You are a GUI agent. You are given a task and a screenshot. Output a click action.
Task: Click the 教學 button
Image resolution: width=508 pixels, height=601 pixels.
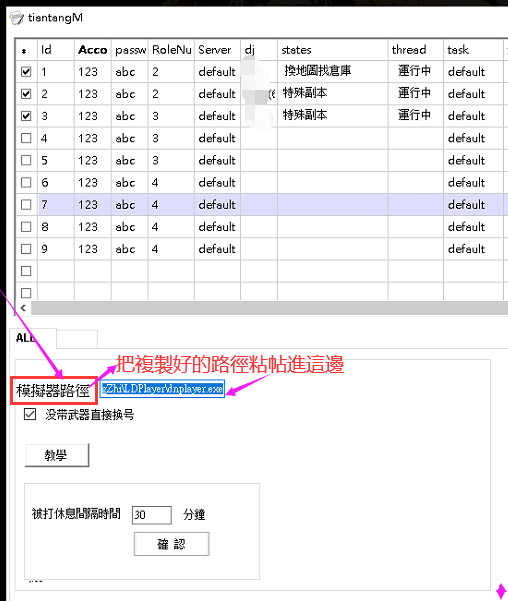click(57, 455)
